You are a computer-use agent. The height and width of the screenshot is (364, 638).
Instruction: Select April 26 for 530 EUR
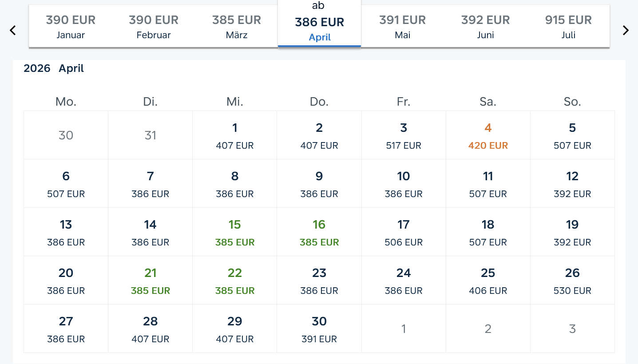[572, 281]
